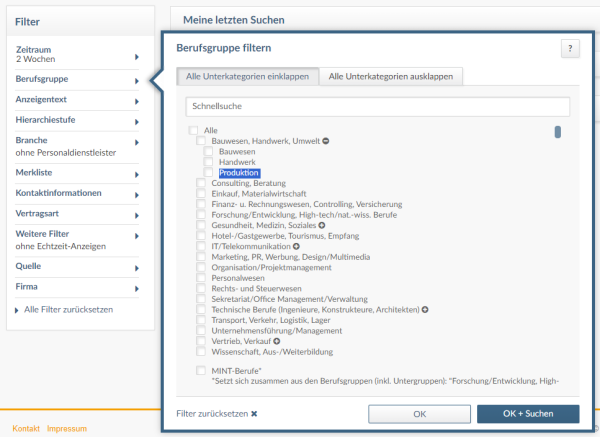Image resolution: width=600 pixels, height=437 pixels.
Task: Open the question mark help button
Action: pyautogui.click(x=570, y=49)
